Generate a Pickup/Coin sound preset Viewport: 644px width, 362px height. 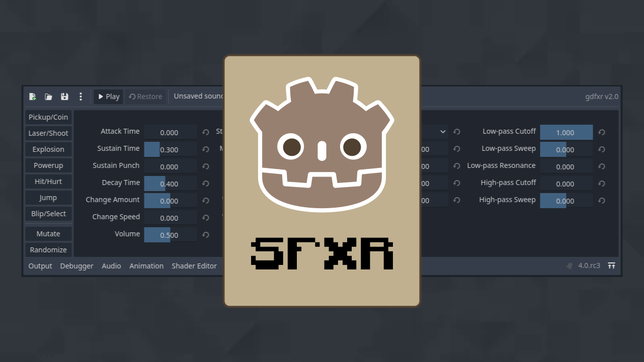[x=48, y=117]
